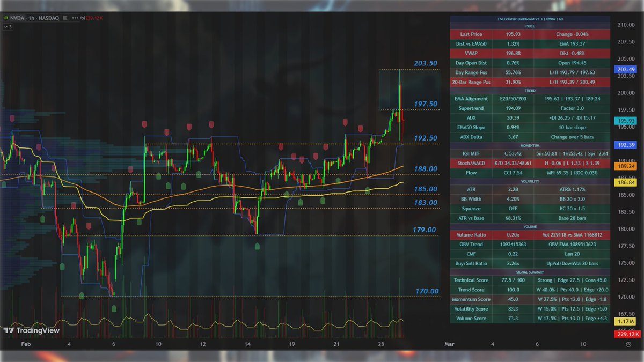
Task: Select the 192.50 price level label
Action: point(426,138)
